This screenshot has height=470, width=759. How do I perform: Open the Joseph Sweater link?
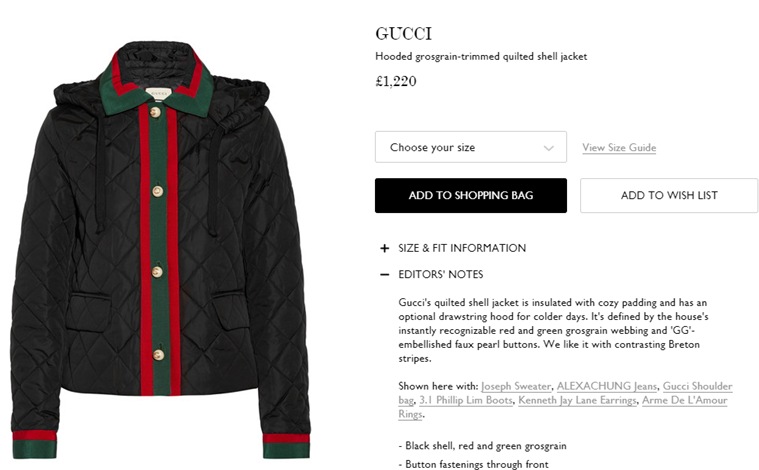tap(516, 386)
